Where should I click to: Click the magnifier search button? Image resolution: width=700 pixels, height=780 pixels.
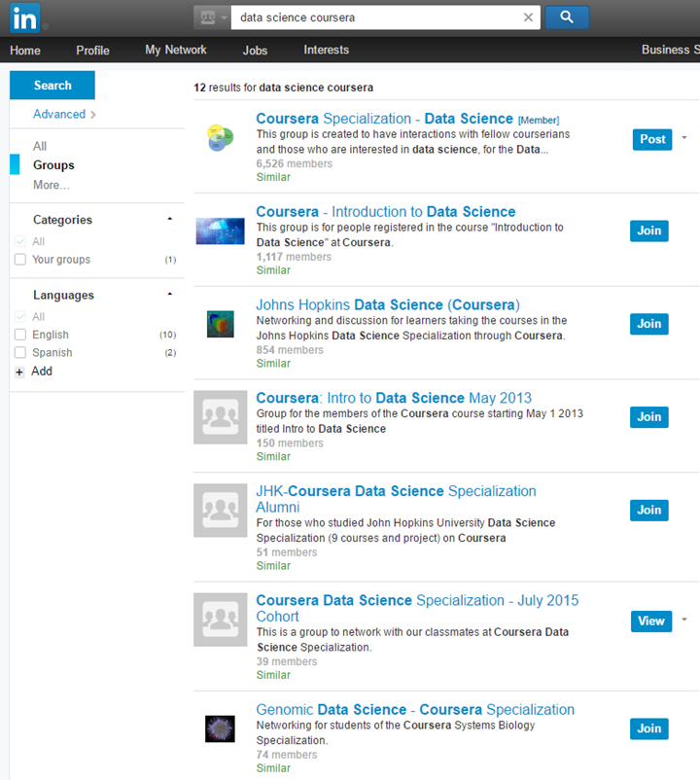point(567,18)
